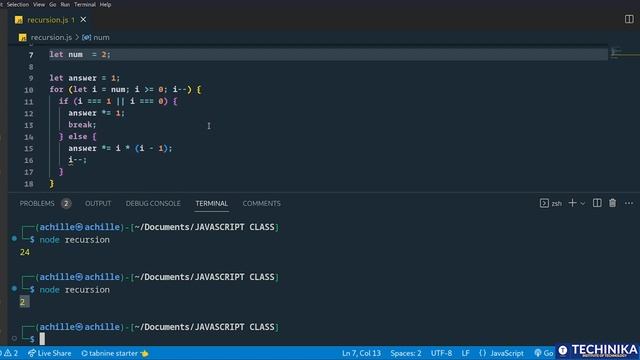
Task: Click 'let answer = 1;' code line
Action: tap(85, 78)
